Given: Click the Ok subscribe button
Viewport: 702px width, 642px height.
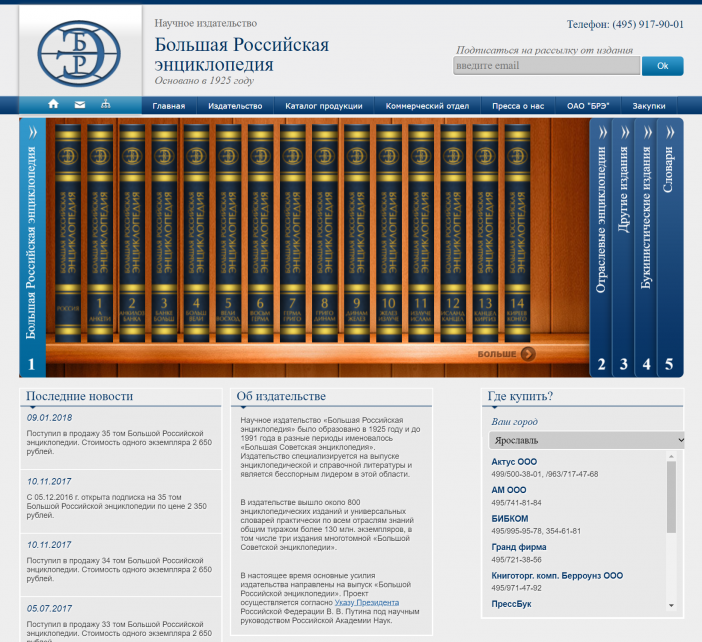Looking at the screenshot, I should (663, 66).
